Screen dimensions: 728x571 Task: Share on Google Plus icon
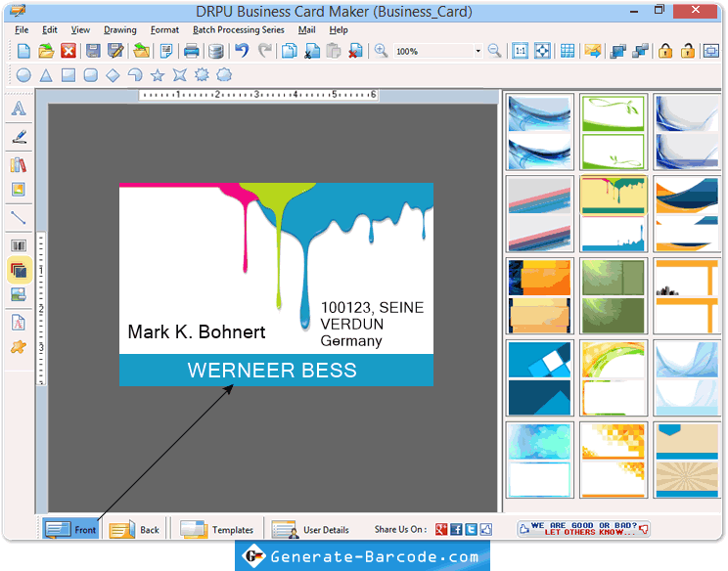(441, 529)
